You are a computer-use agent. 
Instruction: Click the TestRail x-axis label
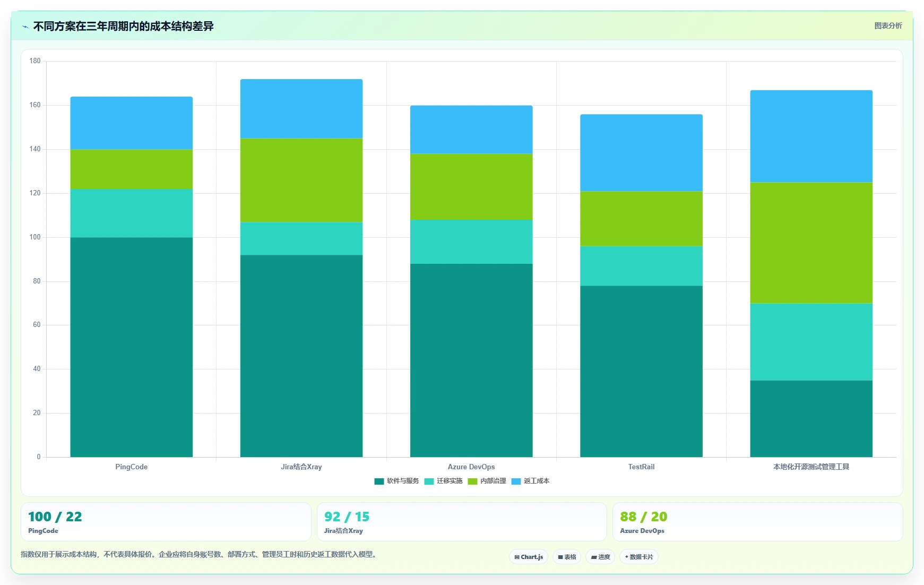(641, 467)
